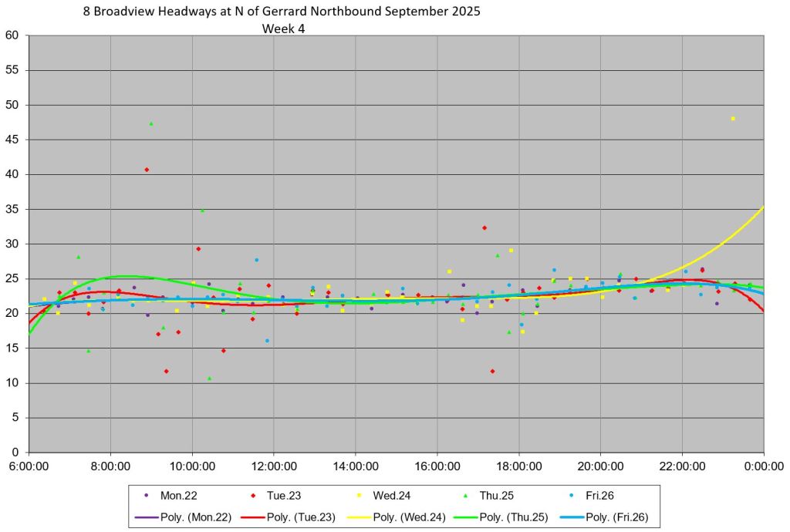Click the 6:00:00 x-axis label

[29, 466]
